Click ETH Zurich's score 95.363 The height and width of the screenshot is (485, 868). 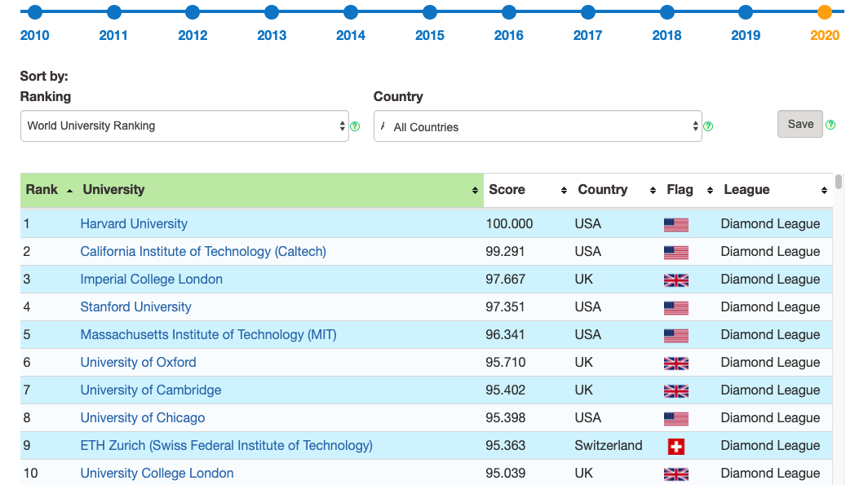(506, 445)
